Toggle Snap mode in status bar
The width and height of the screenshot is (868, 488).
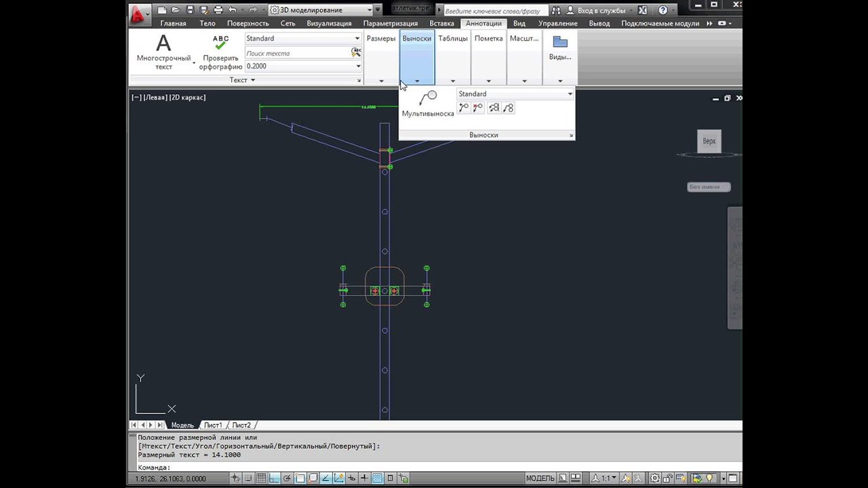tap(248, 479)
